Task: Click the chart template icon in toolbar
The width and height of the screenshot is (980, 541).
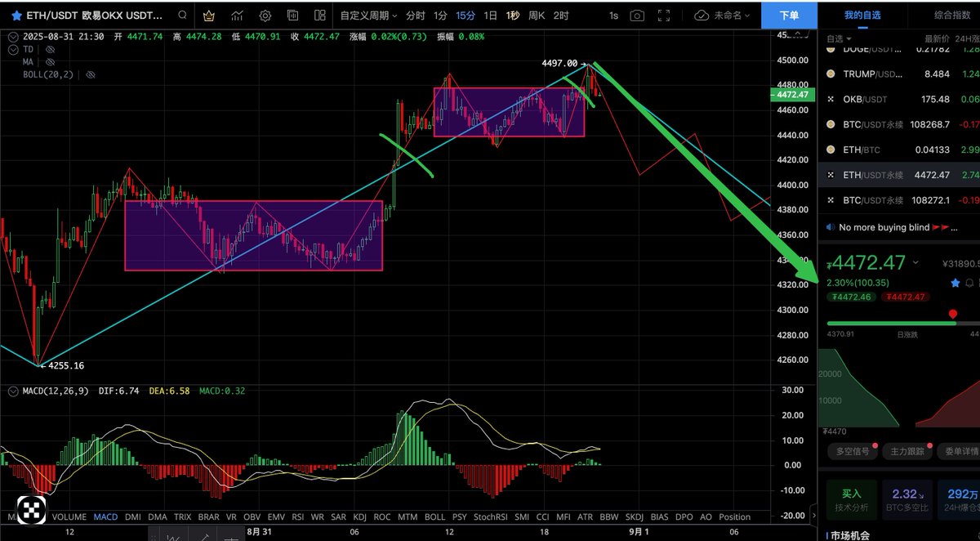Action: point(293,16)
